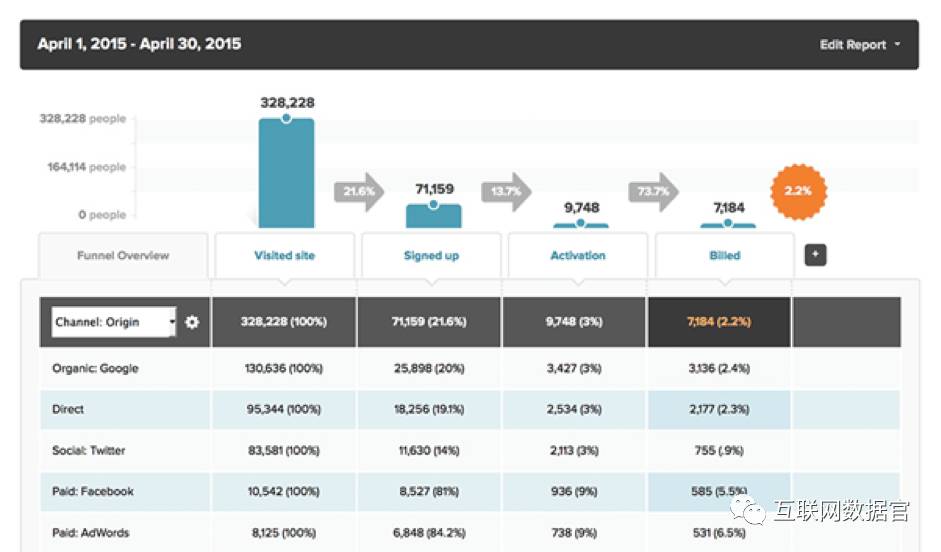Viewport: 941px width, 552px height.
Task: Click the 73.7% conversion arrow
Action: [x=652, y=190]
